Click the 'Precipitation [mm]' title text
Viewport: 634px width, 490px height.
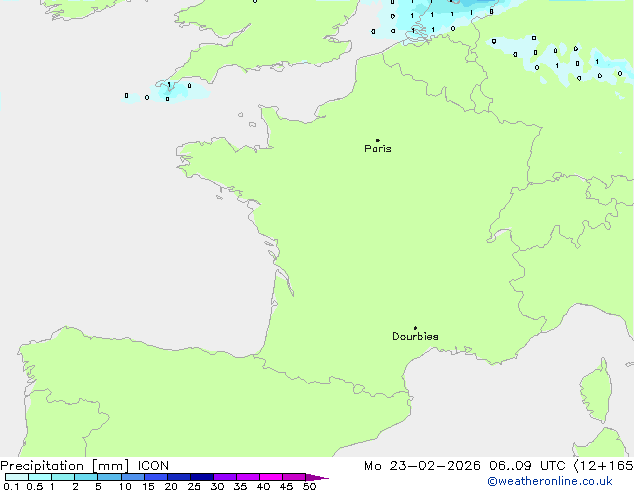pyautogui.click(x=65, y=466)
